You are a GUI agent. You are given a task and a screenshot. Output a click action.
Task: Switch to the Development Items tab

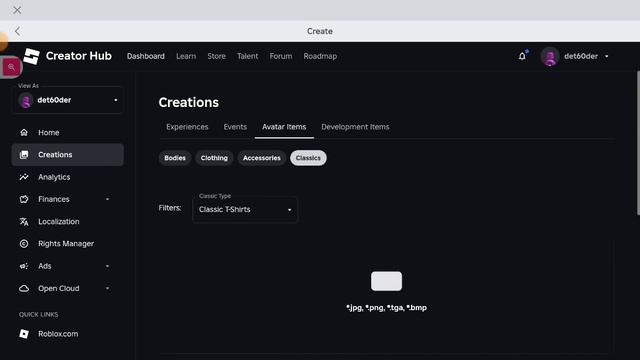pos(355,127)
